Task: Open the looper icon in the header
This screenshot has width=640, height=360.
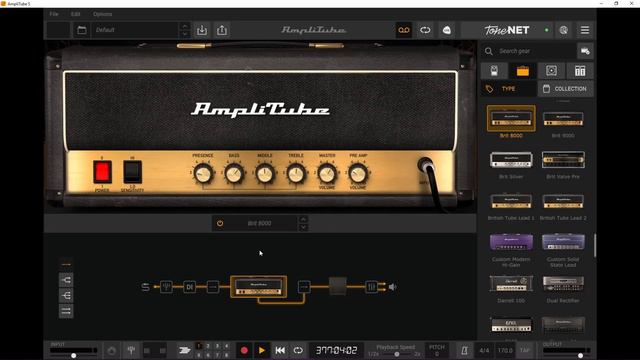Action: point(425,30)
